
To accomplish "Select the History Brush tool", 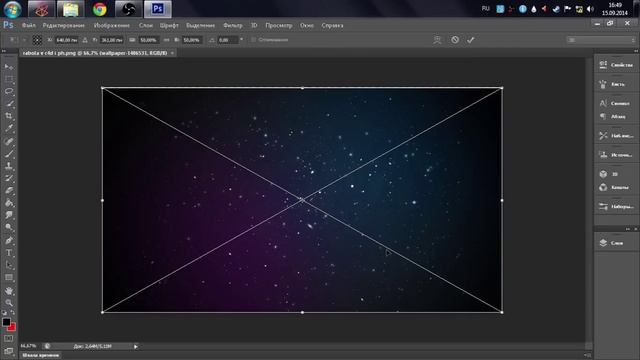I will pyautogui.click(x=9, y=178).
